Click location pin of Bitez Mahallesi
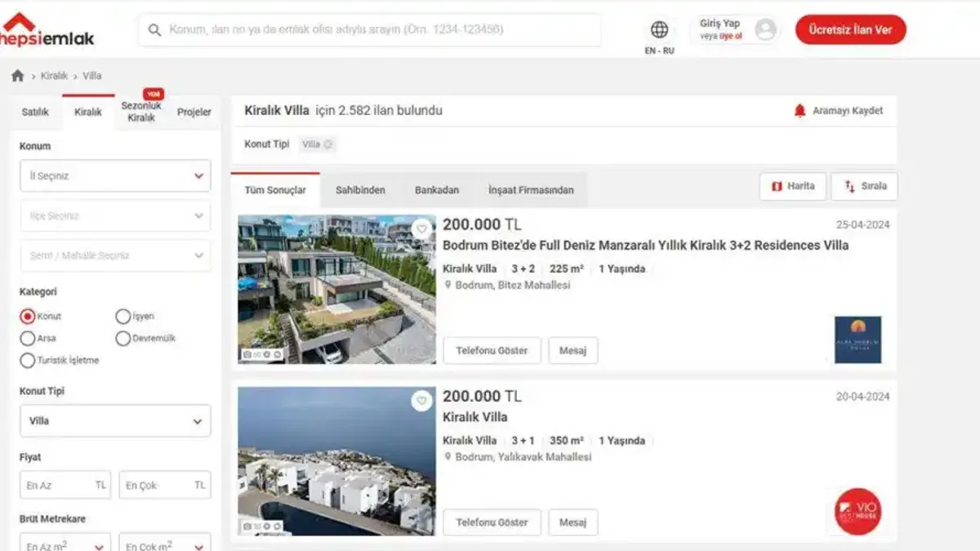The image size is (980, 551). pos(448,285)
